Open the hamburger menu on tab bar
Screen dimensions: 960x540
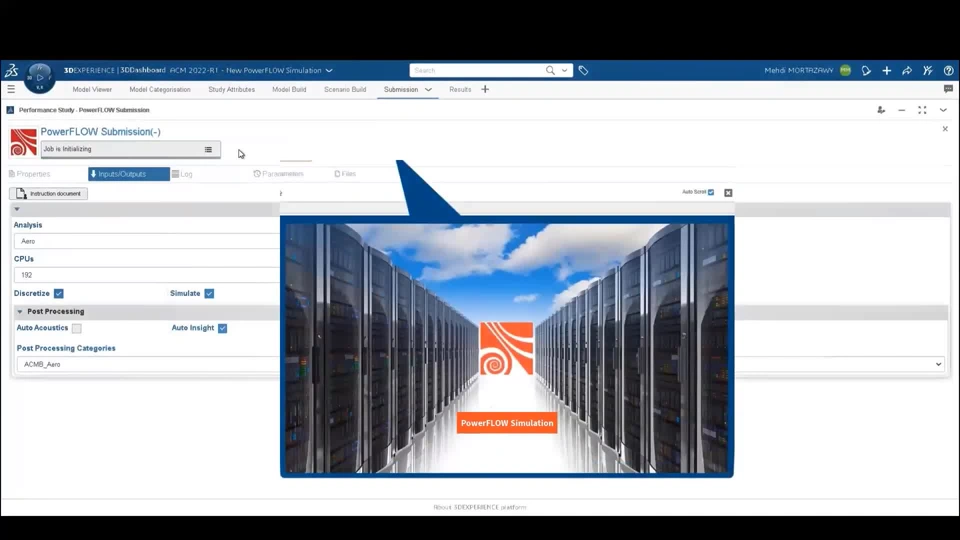11,89
